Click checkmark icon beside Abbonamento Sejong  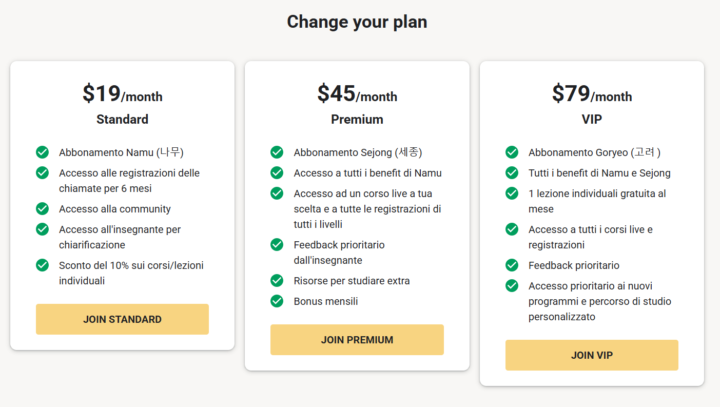[277, 152]
